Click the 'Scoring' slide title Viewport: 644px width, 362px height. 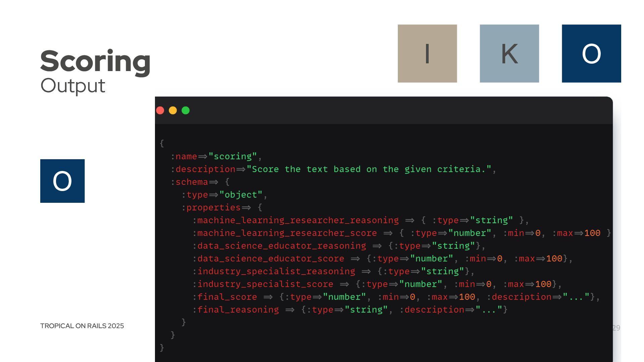pyautogui.click(x=95, y=61)
